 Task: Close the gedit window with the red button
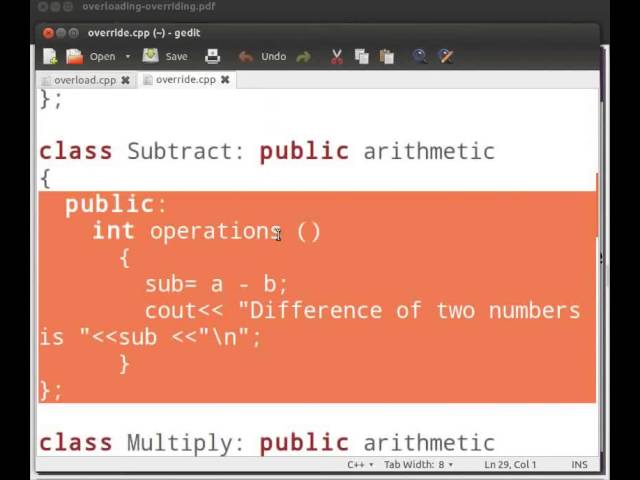coord(48,33)
